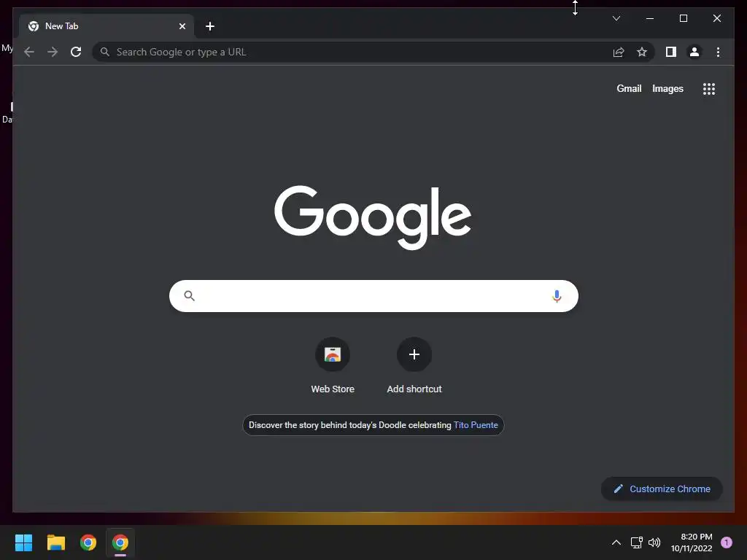The image size is (747, 560).
Task: Close the New Tab tab
Action: tap(182, 26)
